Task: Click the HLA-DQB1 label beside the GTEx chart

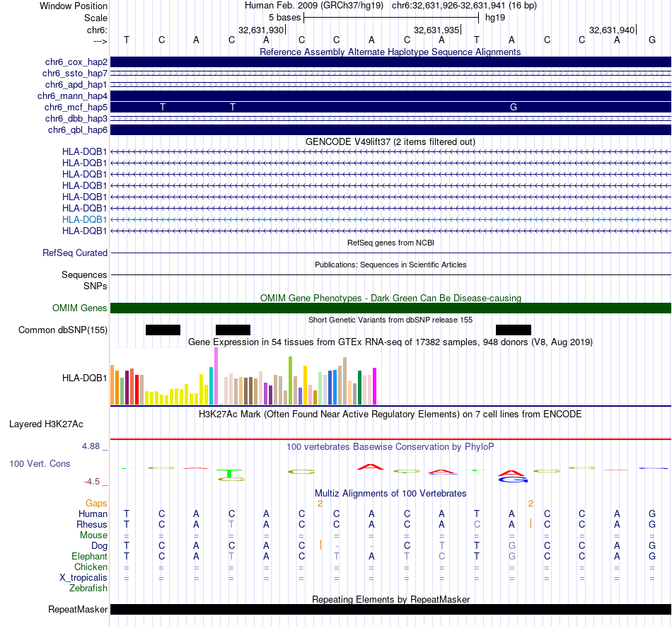Action: click(84, 378)
